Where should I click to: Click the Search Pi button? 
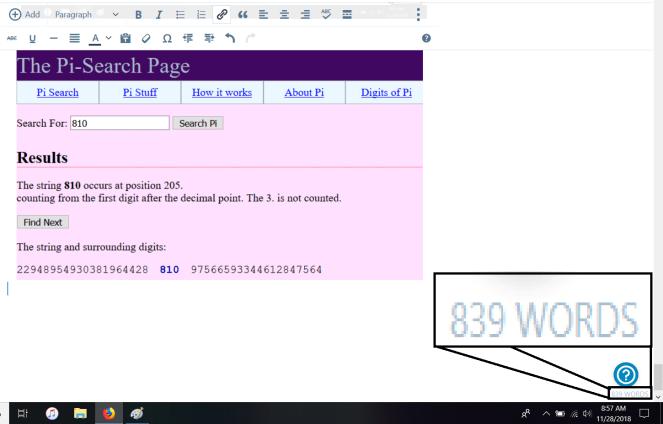tap(198, 123)
